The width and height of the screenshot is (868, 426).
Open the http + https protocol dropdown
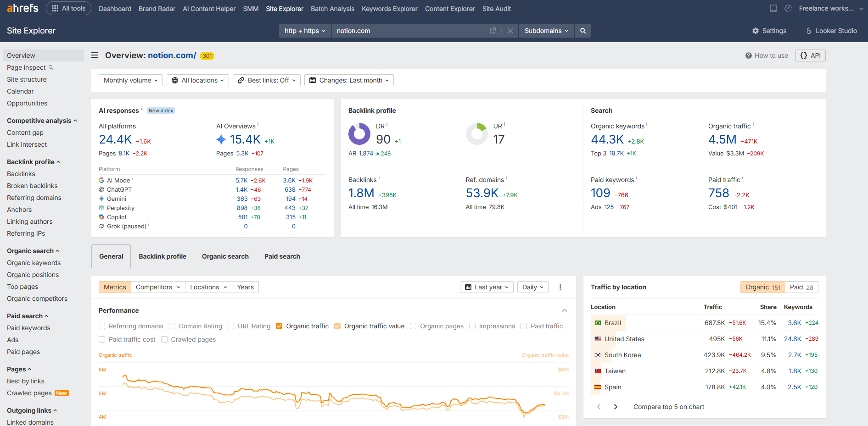point(305,31)
